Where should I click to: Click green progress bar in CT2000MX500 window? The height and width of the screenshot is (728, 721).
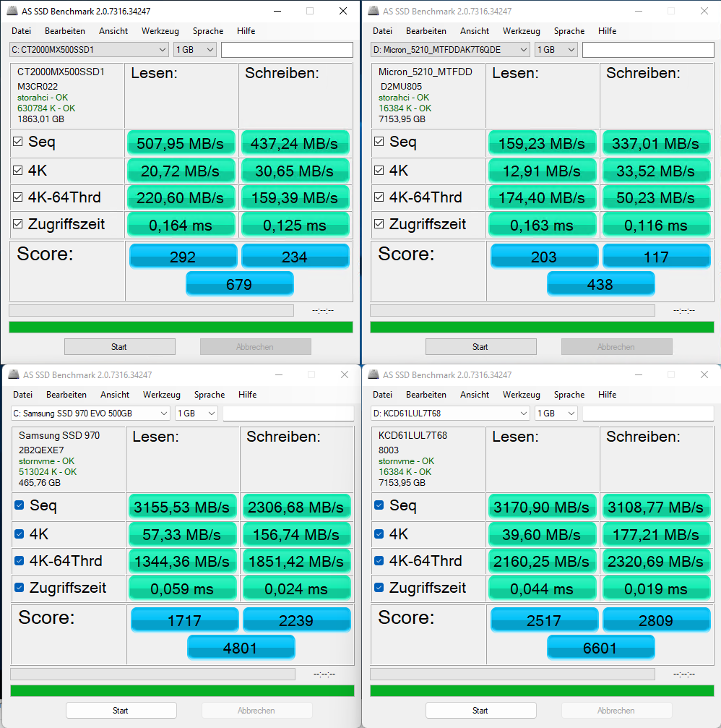coord(181,327)
